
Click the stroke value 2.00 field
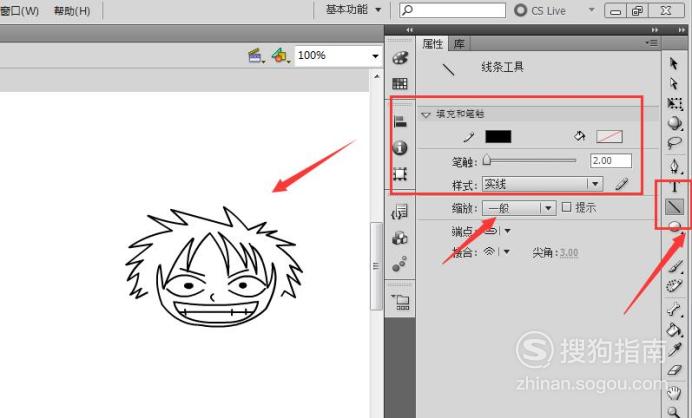pos(611,161)
